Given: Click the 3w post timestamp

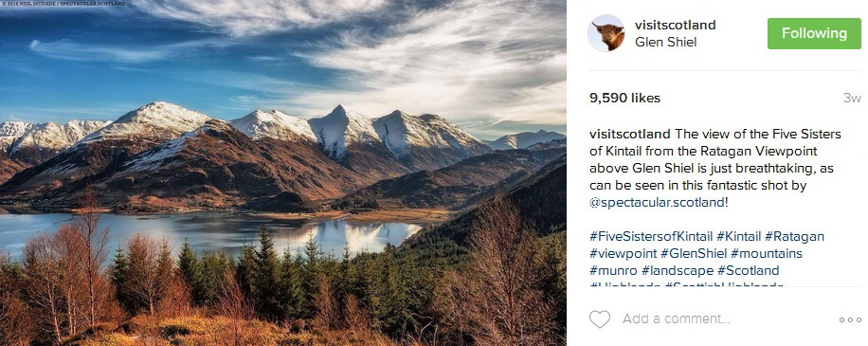Looking at the screenshot, I should tap(852, 99).
